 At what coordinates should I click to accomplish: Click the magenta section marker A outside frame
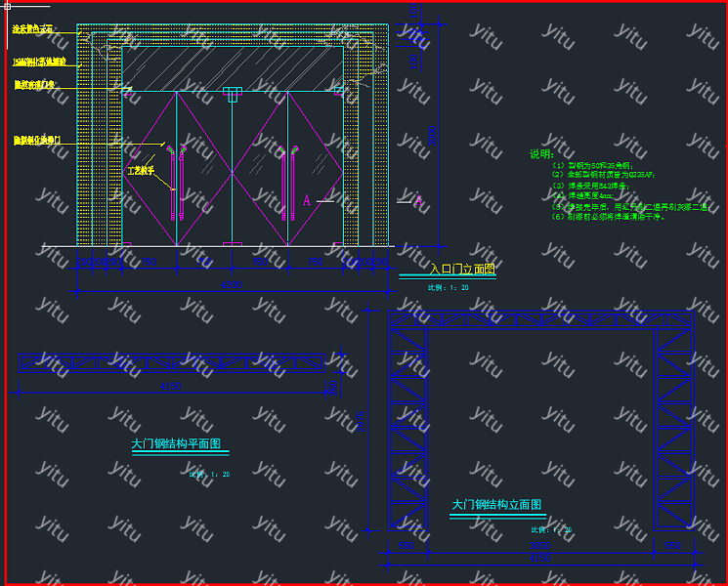pyautogui.click(x=418, y=201)
